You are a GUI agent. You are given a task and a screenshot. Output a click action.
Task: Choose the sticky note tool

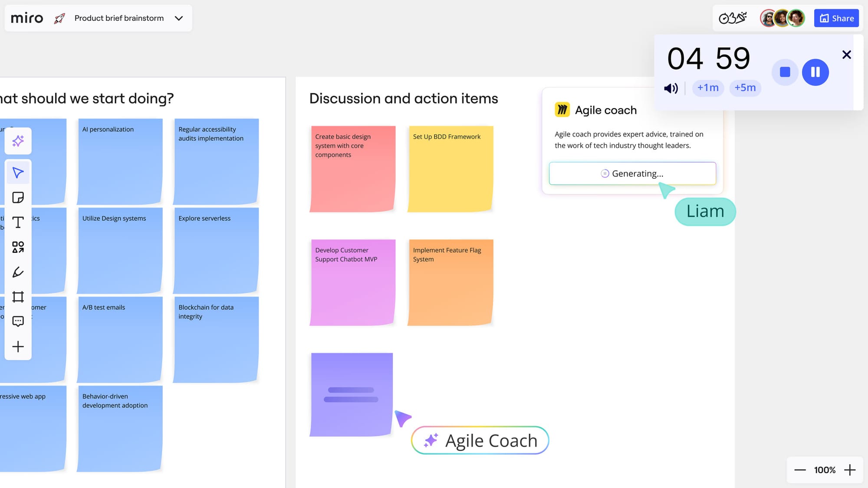click(18, 198)
